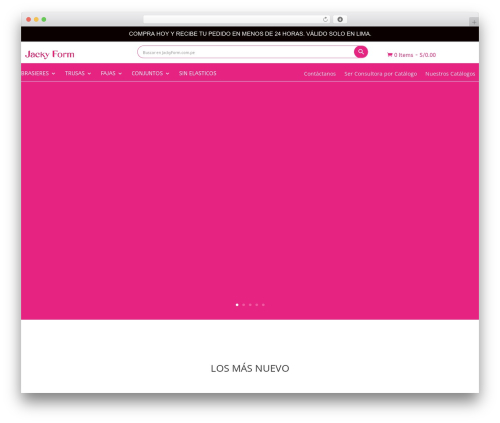This screenshot has height=423, width=500.
Task: Click the Jacky Form logo
Action: tap(50, 54)
